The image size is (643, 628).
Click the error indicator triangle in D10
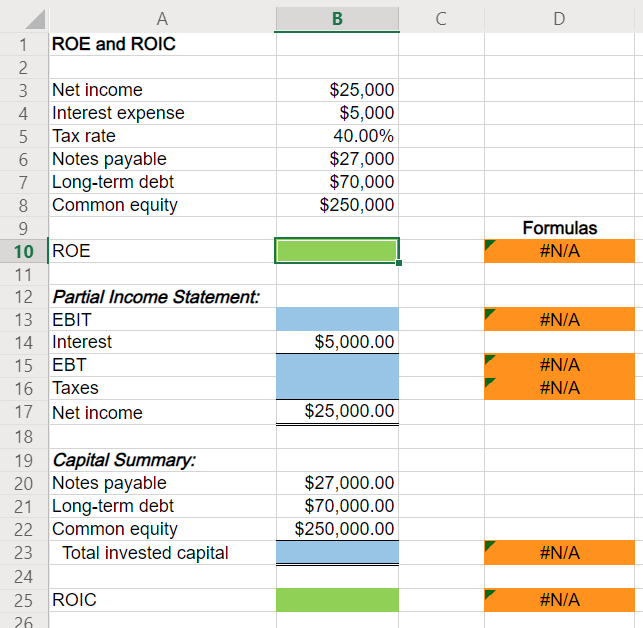490,245
